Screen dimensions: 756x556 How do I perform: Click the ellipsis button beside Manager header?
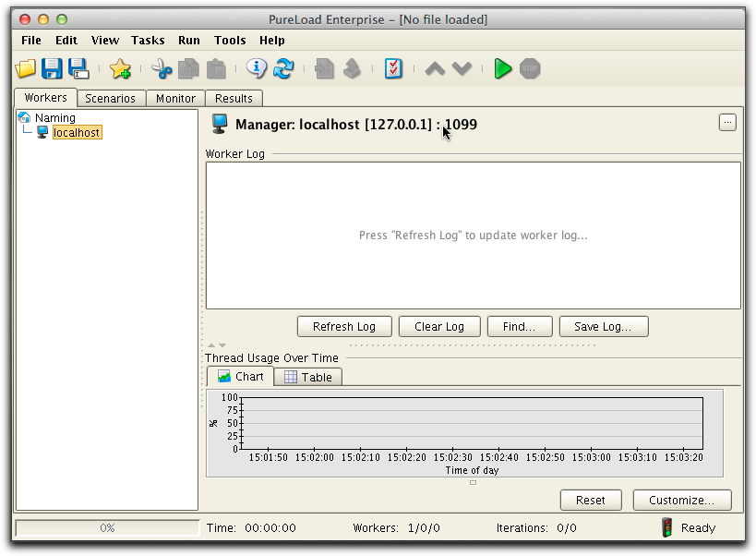(727, 123)
